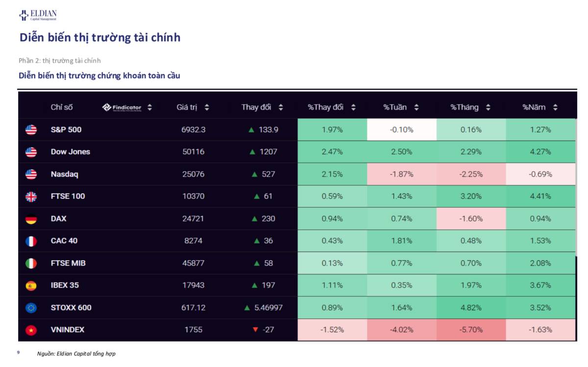Click the S&P 500 weekly cell -0.10%

click(401, 130)
